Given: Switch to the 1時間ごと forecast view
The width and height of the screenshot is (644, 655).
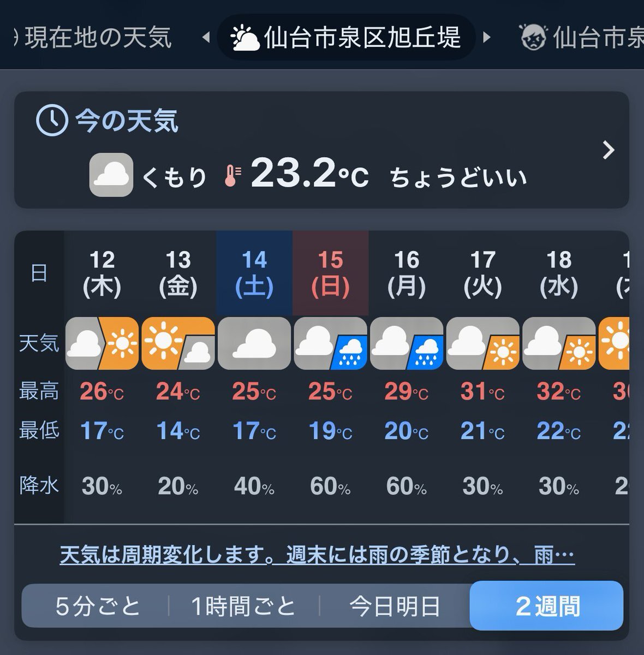Looking at the screenshot, I should tap(243, 606).
